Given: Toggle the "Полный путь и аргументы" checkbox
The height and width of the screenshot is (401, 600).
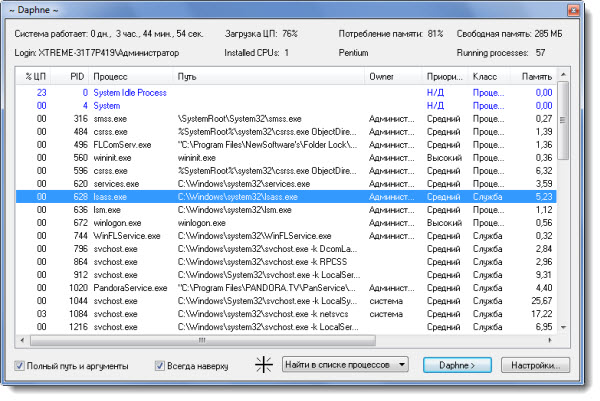Looking at the screenshot, I should pyautogui.click(x=22, y=366).
